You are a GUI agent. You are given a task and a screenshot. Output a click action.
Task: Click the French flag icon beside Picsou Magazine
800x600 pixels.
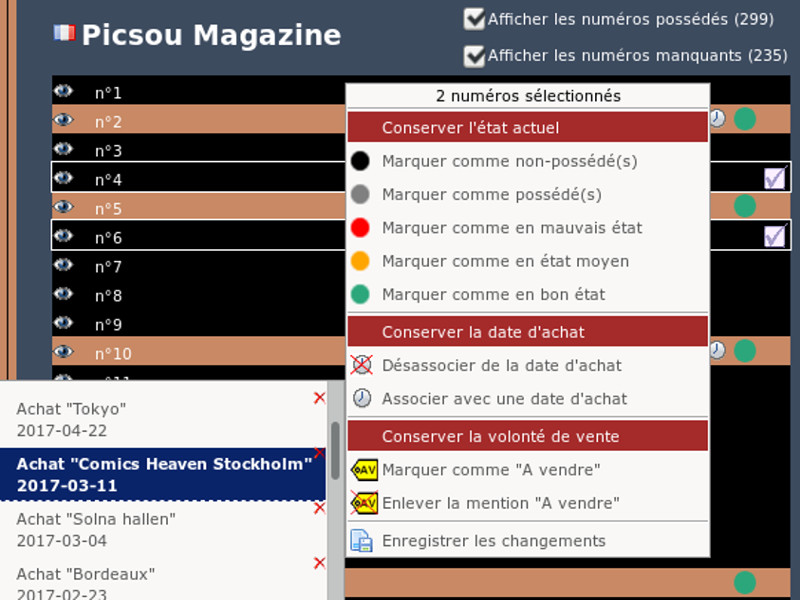point(64,33)
